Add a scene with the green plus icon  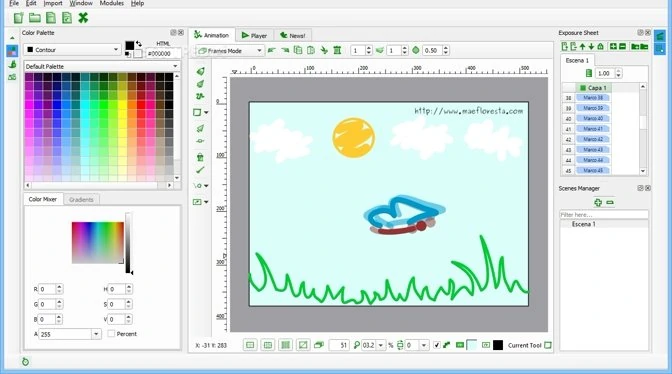[598, 202]
